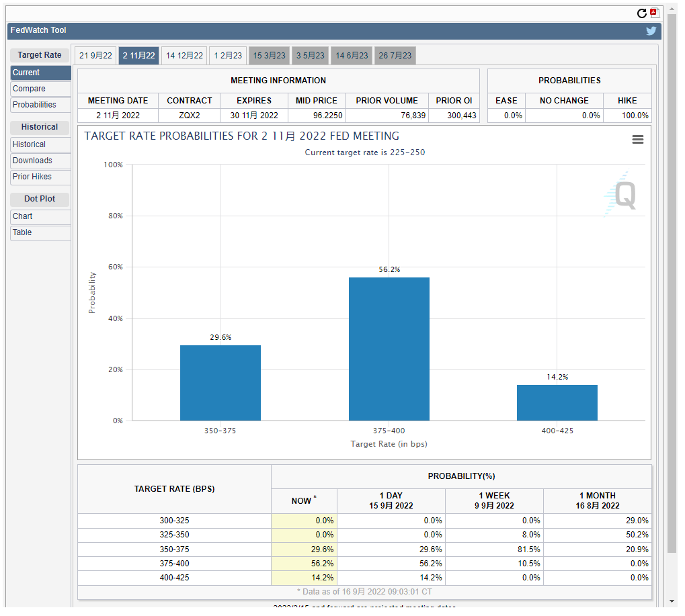Open the Downloads sidebar item
The width and height of the screenshot is (685, 616).
(x=40, y=161)
